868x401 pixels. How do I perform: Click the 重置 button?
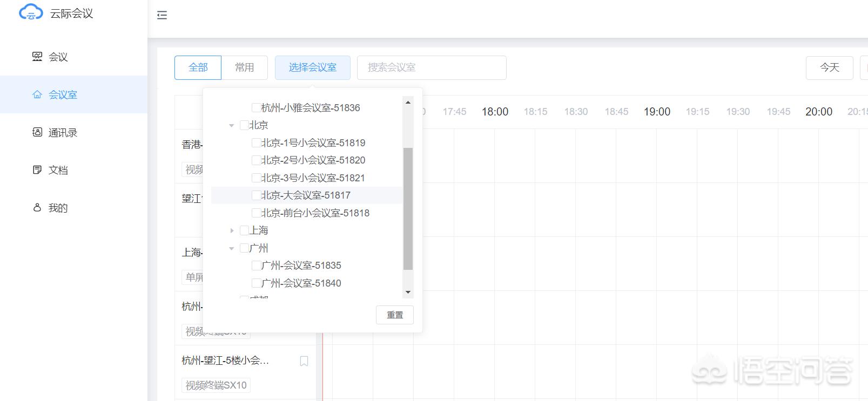(395, 315)
